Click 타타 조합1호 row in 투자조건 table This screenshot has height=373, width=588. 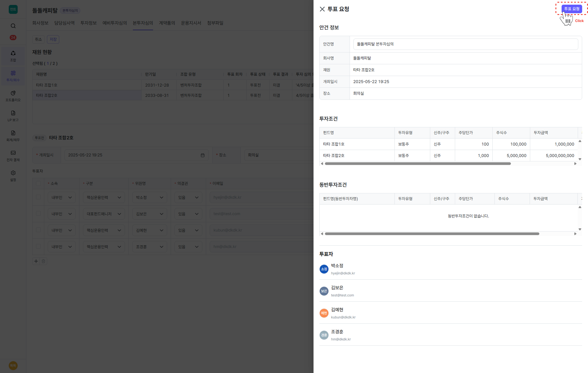pyautogui.click(x=449, y=144)
